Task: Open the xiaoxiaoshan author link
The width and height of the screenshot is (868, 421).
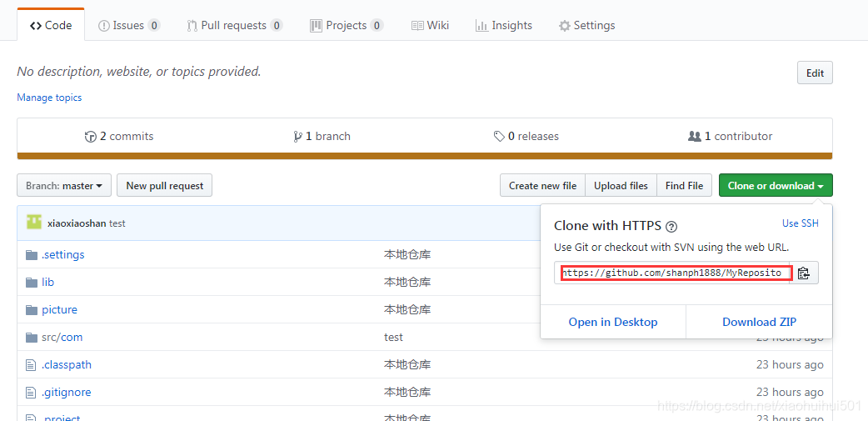Action: (x=77, y=223)
